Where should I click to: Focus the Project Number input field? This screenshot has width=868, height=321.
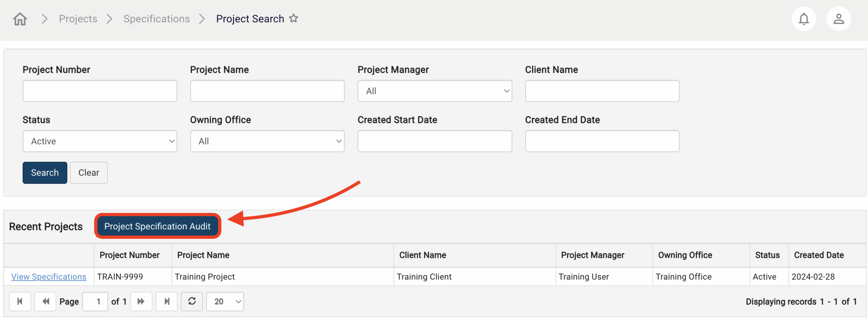click(100, 91)
